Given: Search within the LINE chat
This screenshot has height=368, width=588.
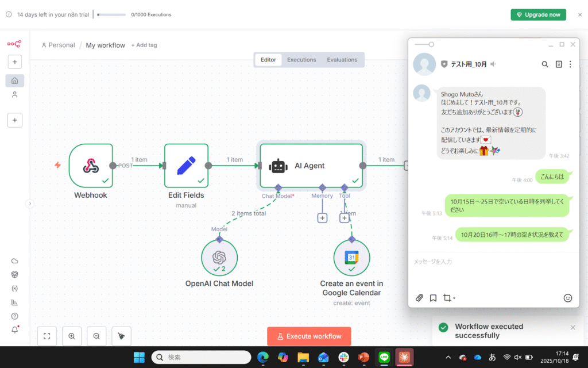Looking at the screenshot, I should pos(545,64).
